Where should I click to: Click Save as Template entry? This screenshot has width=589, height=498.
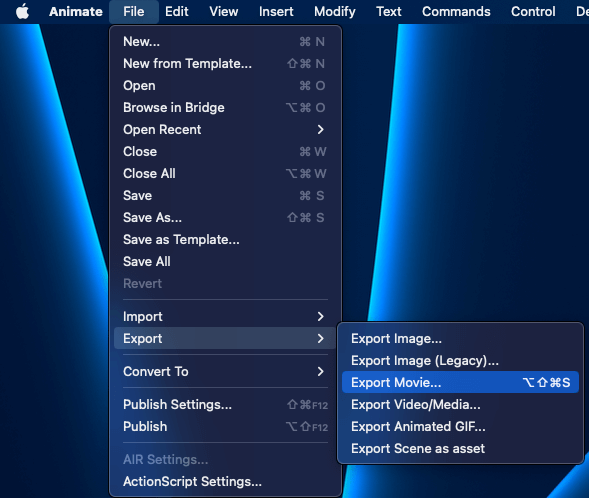pyautogui.click(x=225, y=240)
